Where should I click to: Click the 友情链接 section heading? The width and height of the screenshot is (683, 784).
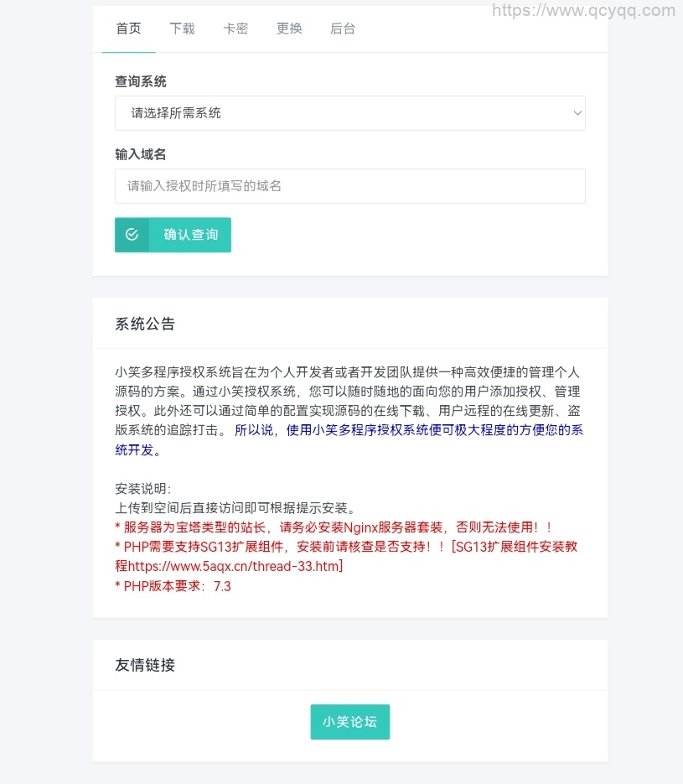click(145, 665)
